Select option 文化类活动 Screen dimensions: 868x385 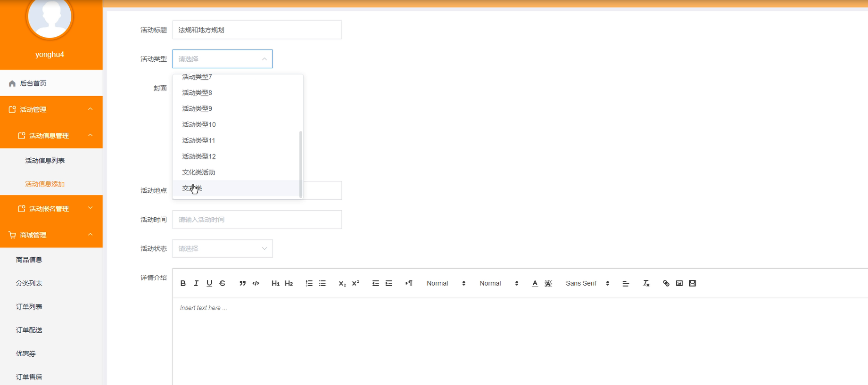pos(236,172)
